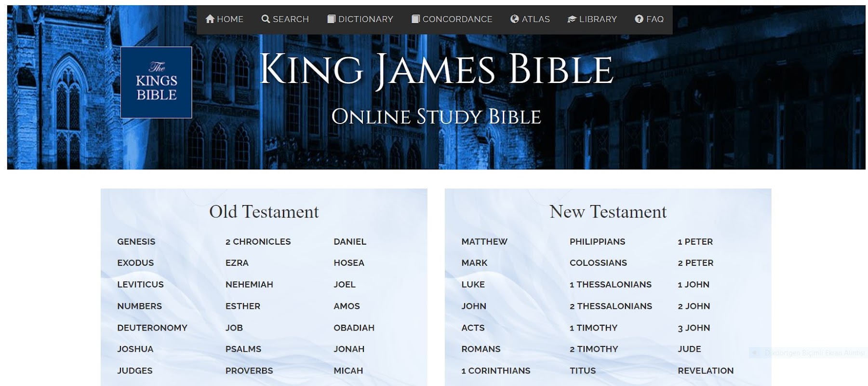Viewport: 868px width, 386px height.
Task: Open Nehemiah
Action: pyautogui.click(x=249, y=285)
